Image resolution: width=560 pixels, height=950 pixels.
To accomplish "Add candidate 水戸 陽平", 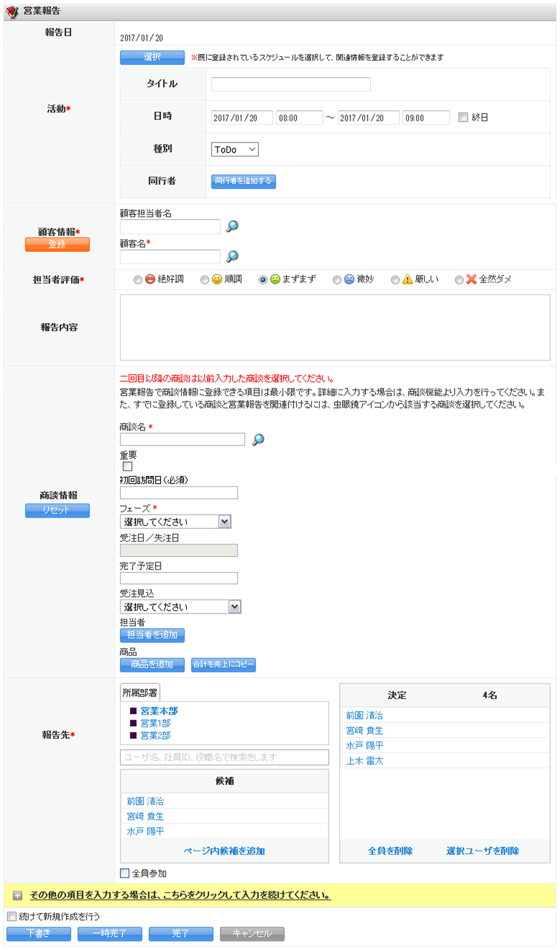I will point(145,832).
